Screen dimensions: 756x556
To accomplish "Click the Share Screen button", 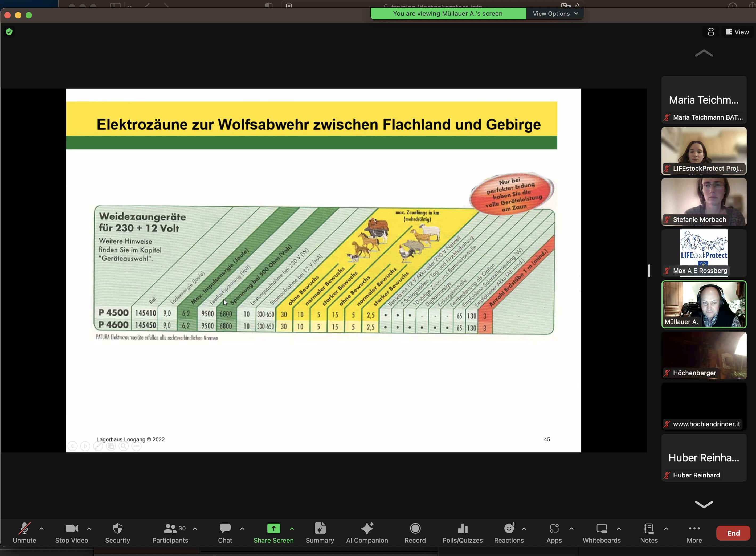I will point(273,533).
